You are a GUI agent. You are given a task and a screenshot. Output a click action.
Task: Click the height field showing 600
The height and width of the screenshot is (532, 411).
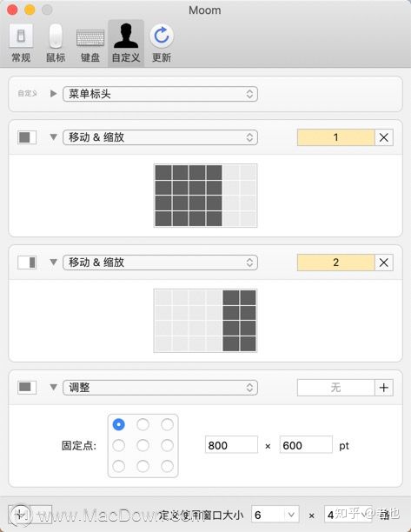click(x=306, y=445)
